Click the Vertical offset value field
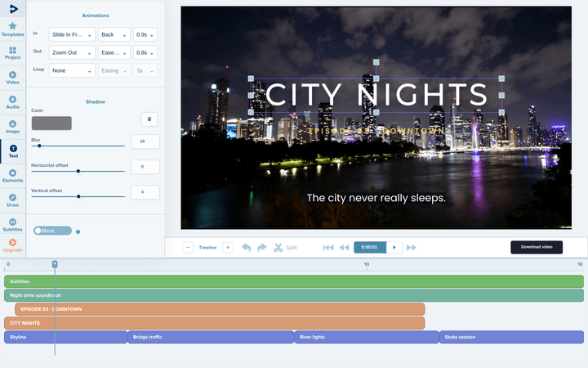Viewport: 588px width, 368px height. click(145, 192)
